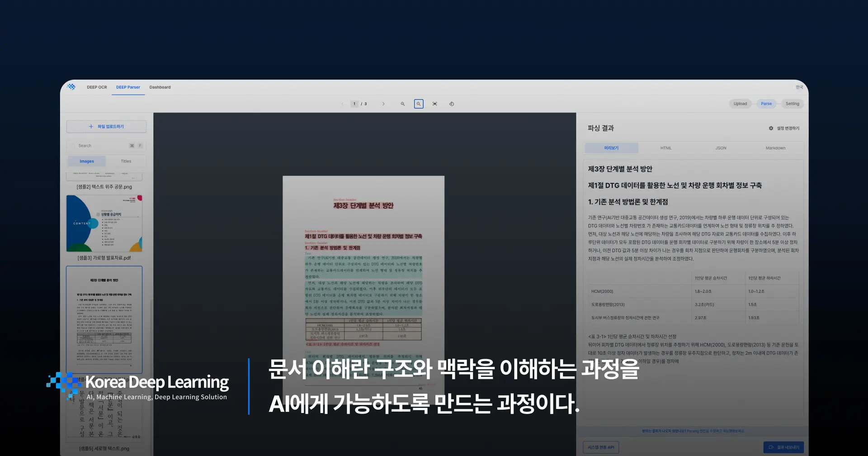Select the Titles view toggle

click(126, 161)
